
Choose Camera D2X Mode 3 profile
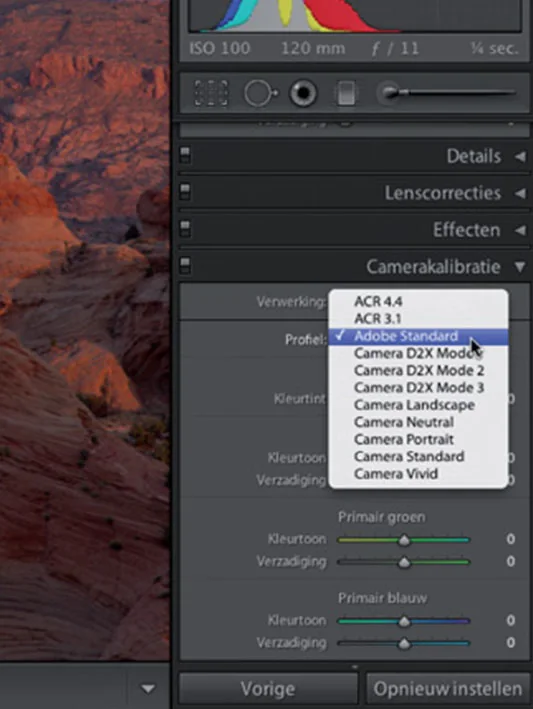(x=418, y=388)
